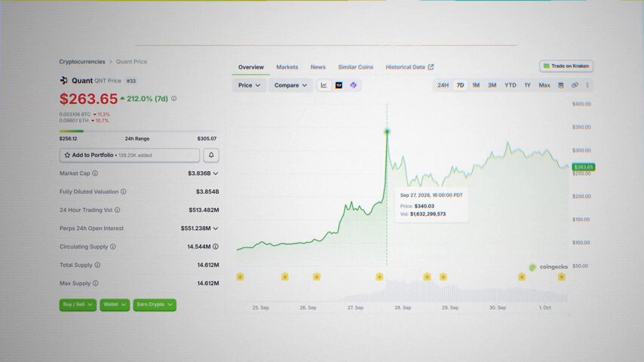The height and width of the screenshot is (362, 644).
Task: Select the 3M time range
Action: tap(492, 85)
